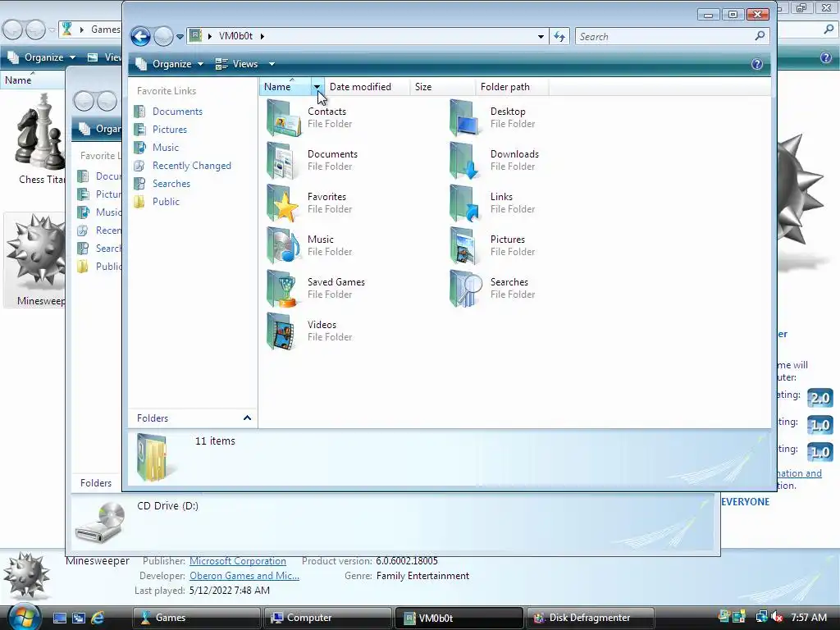Expand Folders in the Computer window

click(96, 482)
